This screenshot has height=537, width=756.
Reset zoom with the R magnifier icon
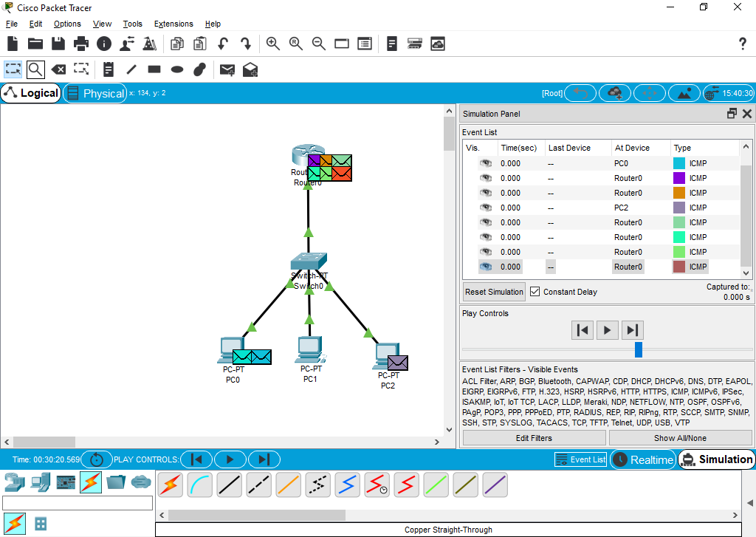295,44
